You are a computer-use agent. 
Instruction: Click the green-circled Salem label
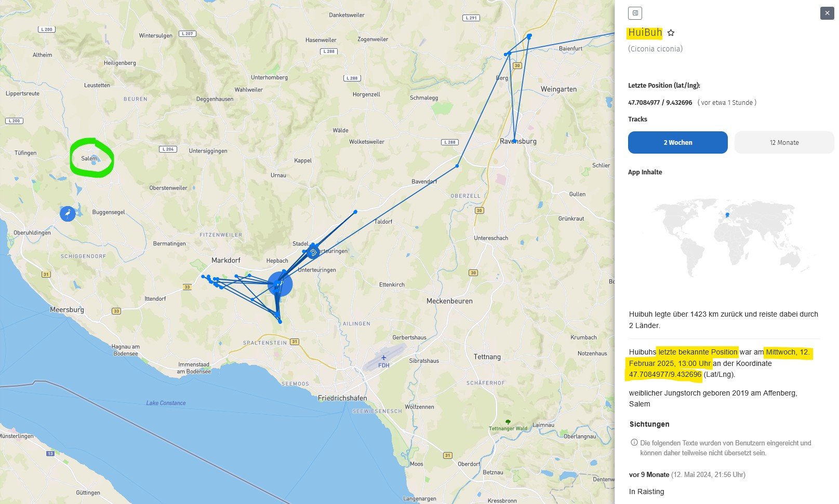(x=89, y=158)
